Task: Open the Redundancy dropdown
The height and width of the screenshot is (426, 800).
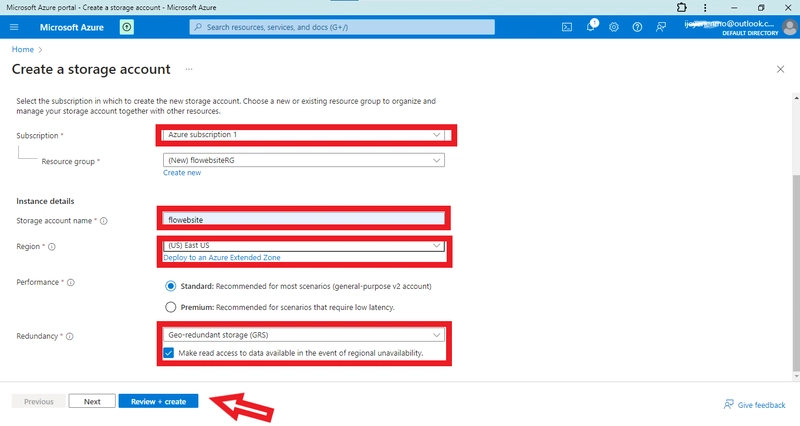Action: click(x=304, y=335)
